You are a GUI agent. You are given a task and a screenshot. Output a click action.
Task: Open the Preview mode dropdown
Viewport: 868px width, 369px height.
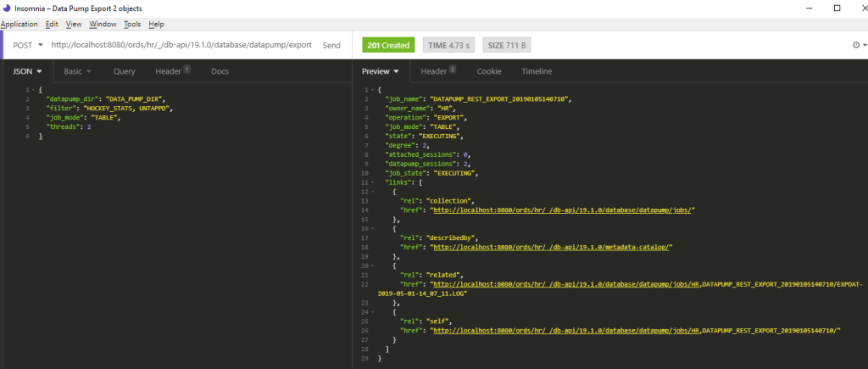381,71
